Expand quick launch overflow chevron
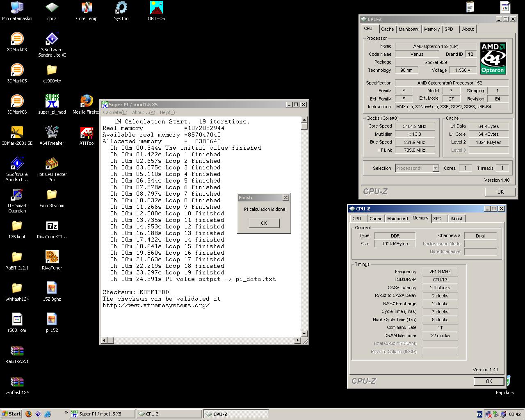This screenshot has height=420, width=525. click(x=66, y=413)
